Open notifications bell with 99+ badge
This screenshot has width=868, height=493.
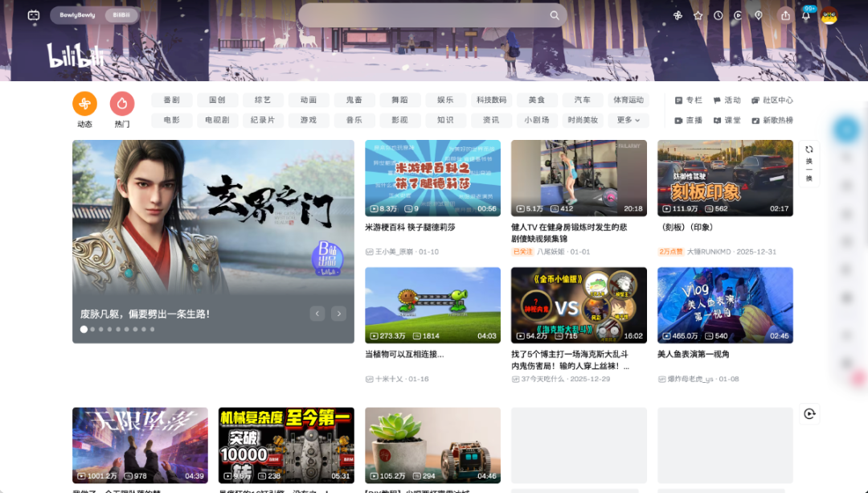pyautogui.click(x=806, y=15)
